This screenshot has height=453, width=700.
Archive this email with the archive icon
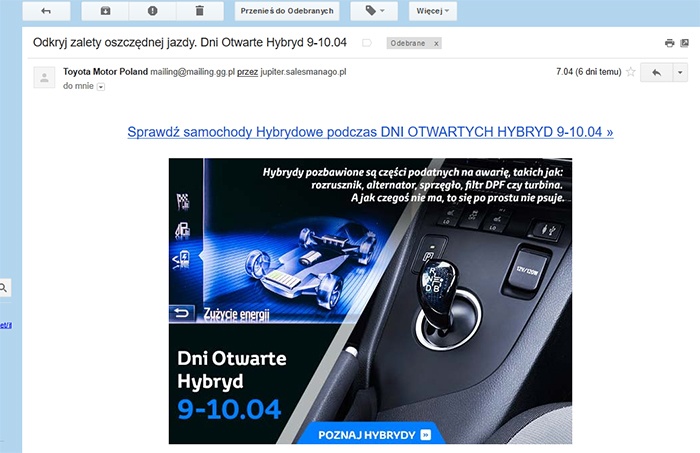(x=105, y=11)
